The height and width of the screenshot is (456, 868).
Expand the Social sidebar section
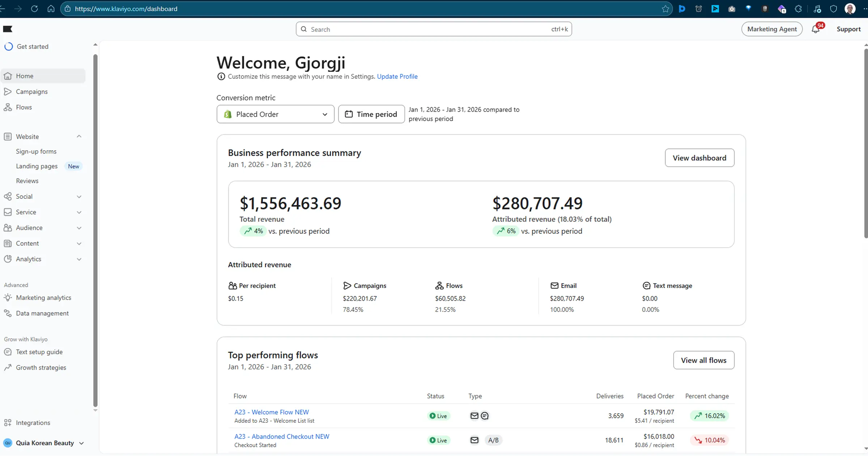coord(79,197)
